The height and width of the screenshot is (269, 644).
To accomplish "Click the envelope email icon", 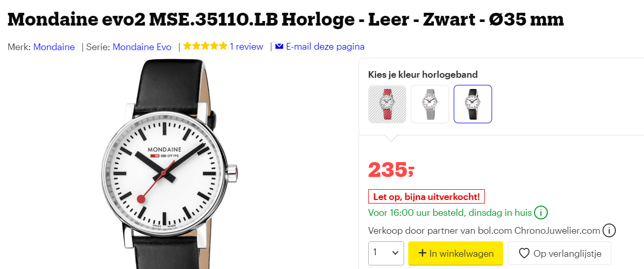I will pyautogui.click(x=279, y=47).
